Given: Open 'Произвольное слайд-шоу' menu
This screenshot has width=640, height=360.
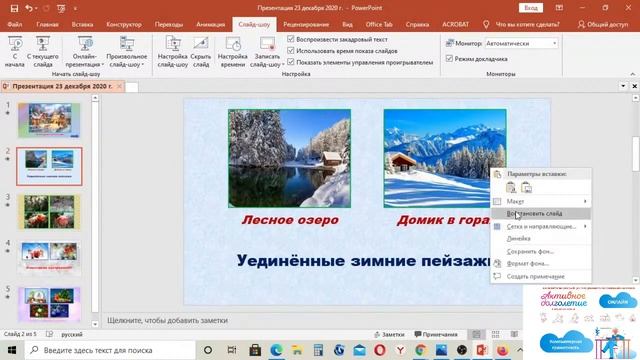Looking at the screenshot, I should (127, 51).
